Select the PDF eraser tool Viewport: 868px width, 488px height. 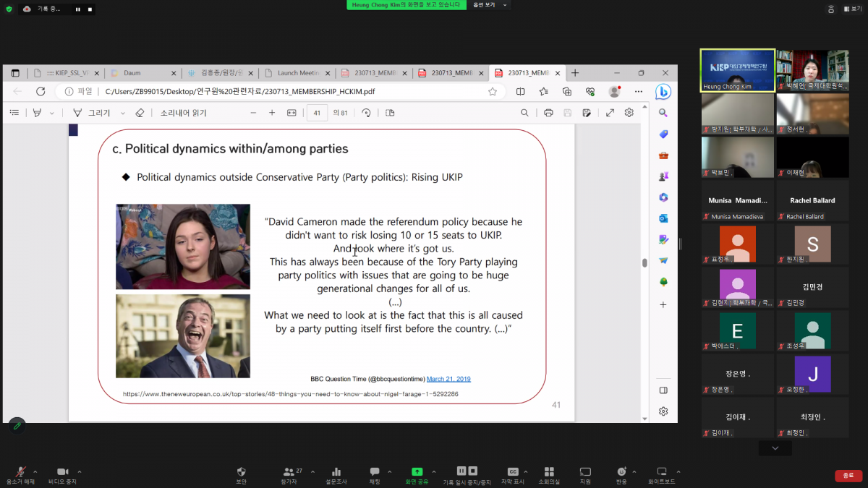[x=140, y=113]
